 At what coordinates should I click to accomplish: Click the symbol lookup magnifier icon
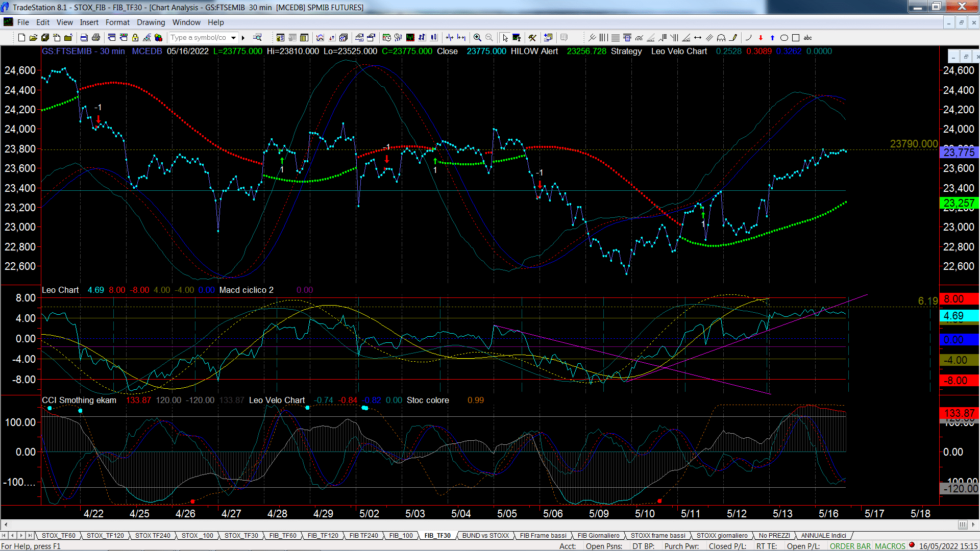point(257,38)
